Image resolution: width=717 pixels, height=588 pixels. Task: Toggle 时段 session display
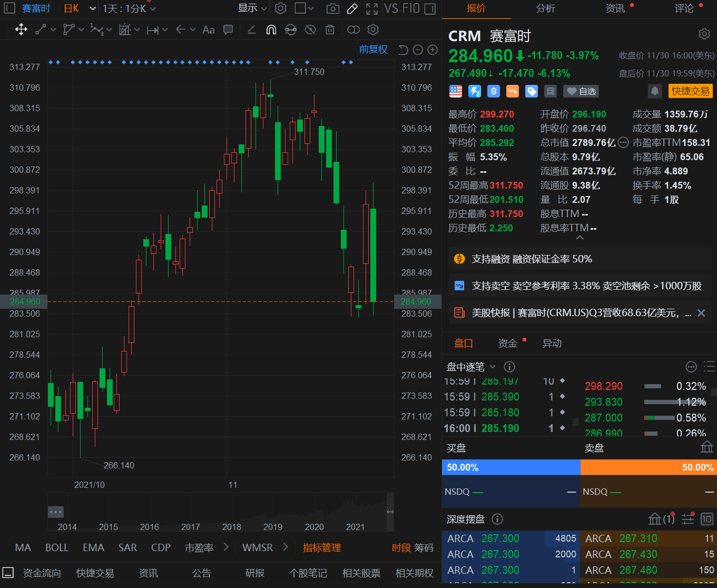click(x=401, y=547)
